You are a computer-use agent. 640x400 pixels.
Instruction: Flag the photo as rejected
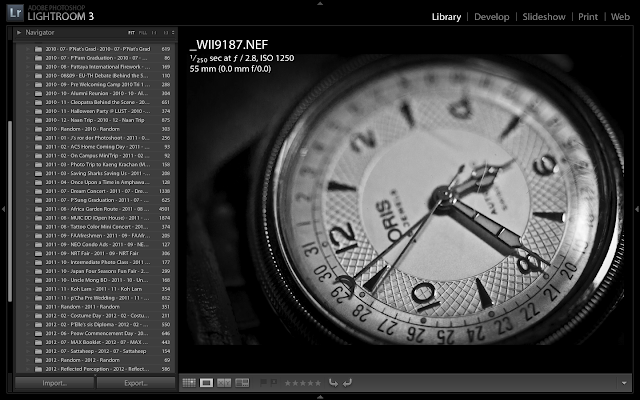pyautogui.click(x=273, y=383)
